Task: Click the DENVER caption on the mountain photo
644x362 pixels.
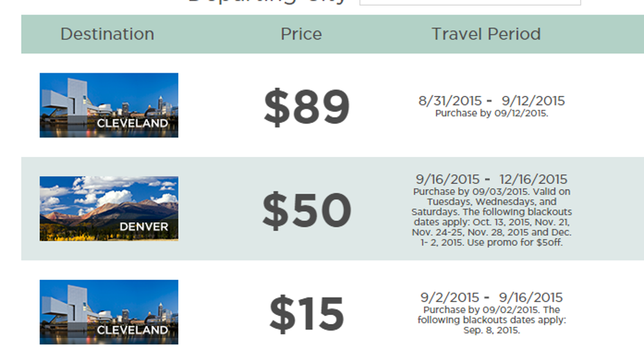Action: click(144, 227)
